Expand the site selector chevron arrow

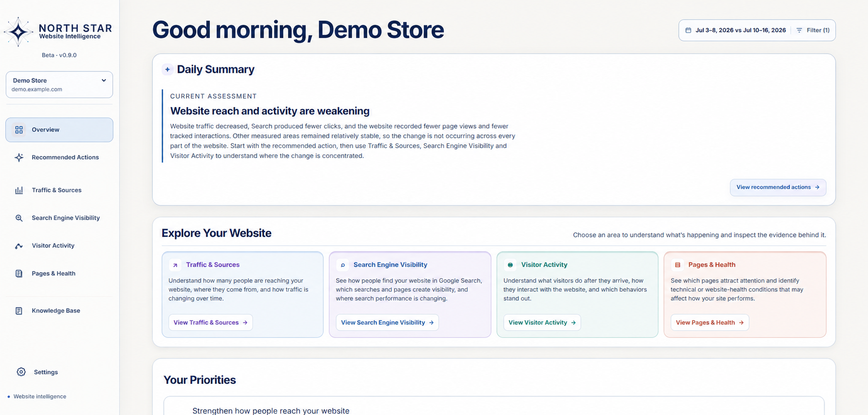coord(104,80)
